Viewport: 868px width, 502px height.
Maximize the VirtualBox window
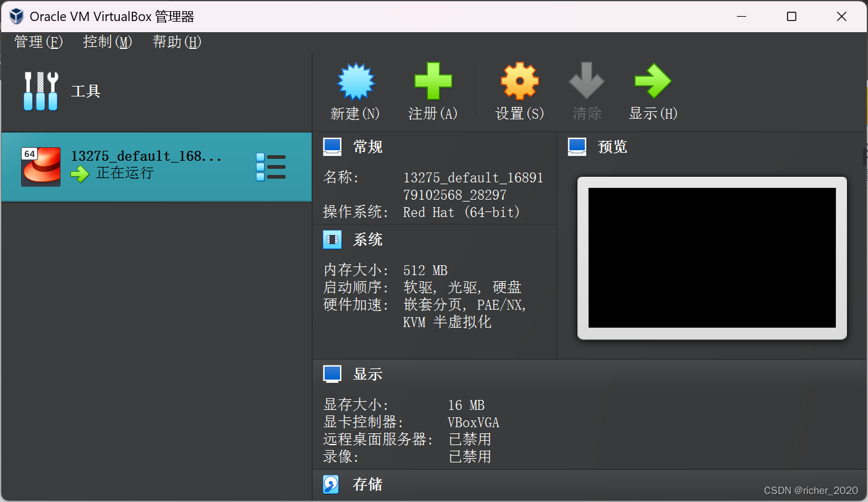pos(791,17)
